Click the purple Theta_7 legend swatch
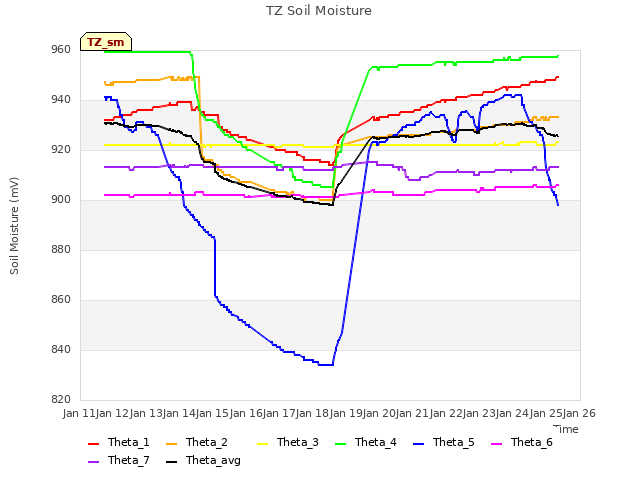Screen dimensions: 640x480 (x=93, y=462)
